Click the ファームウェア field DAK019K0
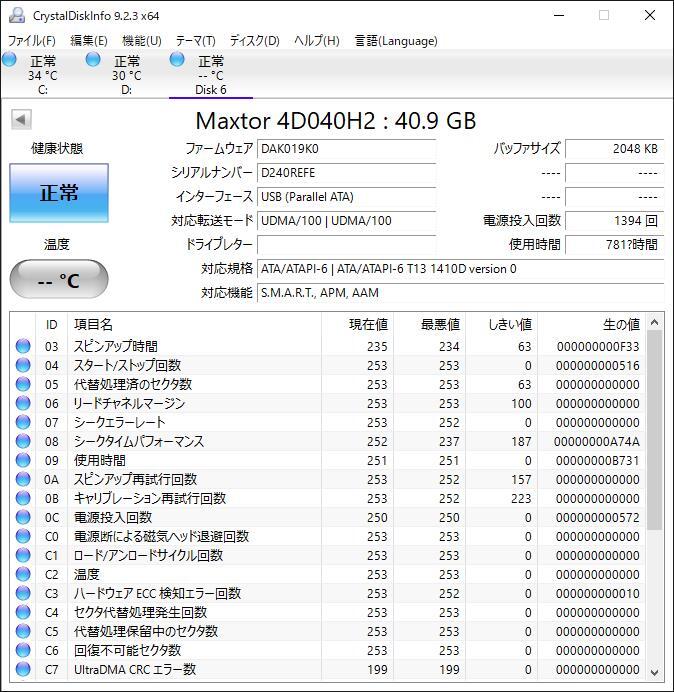 pyautogui.click(x=347, y=149)
